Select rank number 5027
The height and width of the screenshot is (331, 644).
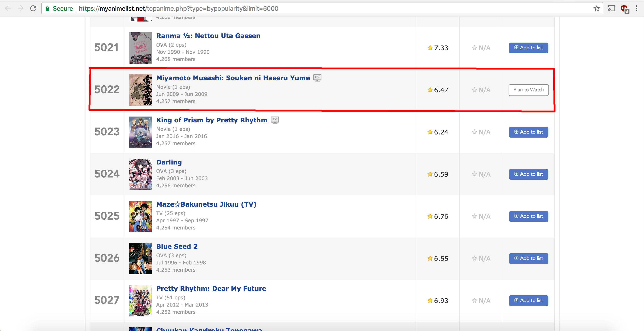[x=107, y=300]
